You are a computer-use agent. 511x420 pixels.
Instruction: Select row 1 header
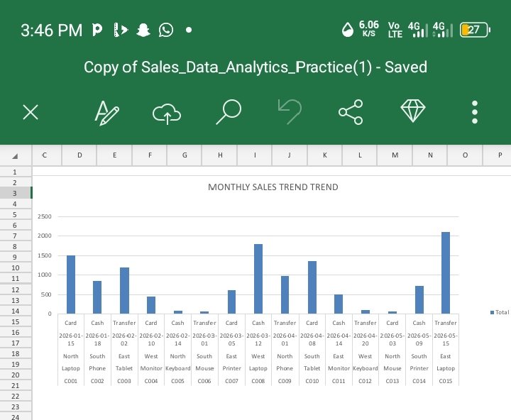[x=16, y=172]
